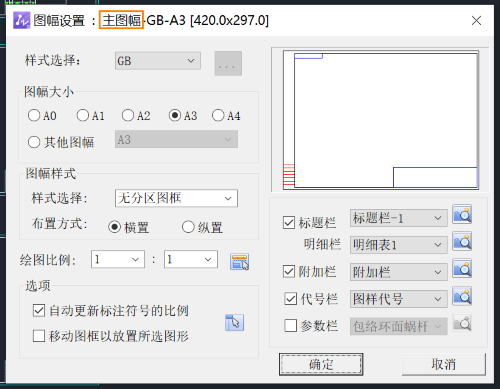Open the second drawing scale dropdown
Viewport: 500px width, 389px height.
(191, 259)
